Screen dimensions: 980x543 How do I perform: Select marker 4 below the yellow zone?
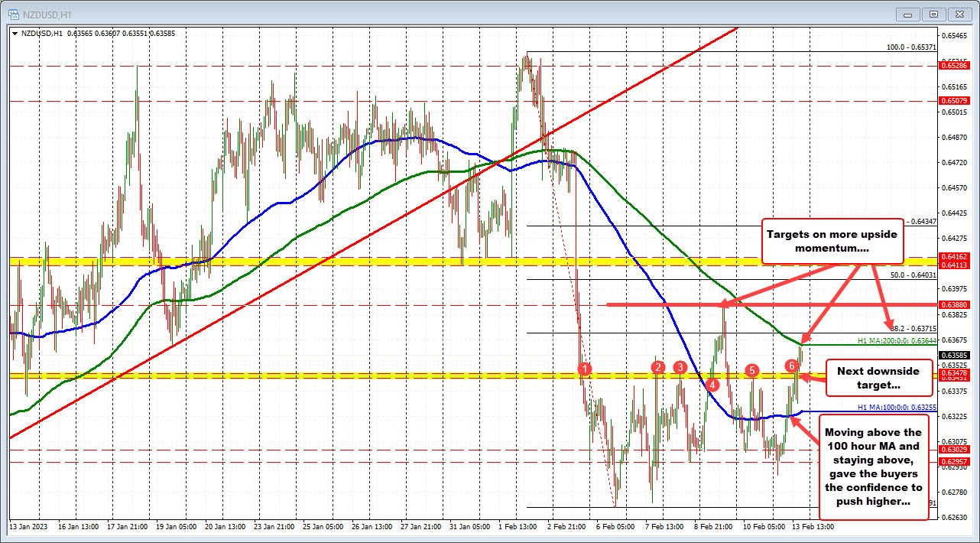tap(712, 385)
